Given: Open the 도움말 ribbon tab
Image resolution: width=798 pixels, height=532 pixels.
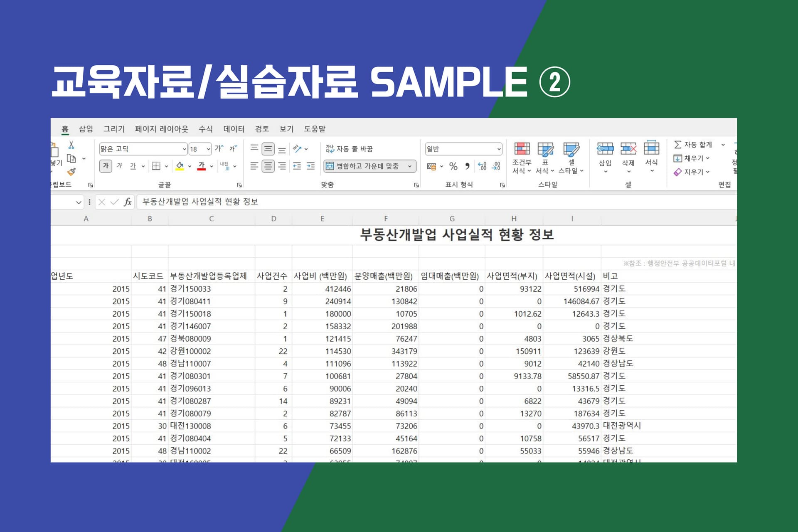Looking at the screenshot, I should [315, 129].
